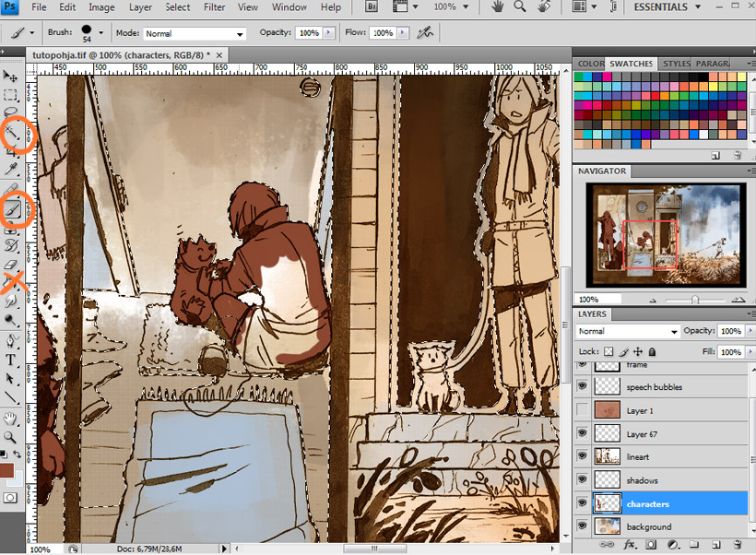Click the foreground color swatch
The image size is (756, 555).
[x=7, y=470]
